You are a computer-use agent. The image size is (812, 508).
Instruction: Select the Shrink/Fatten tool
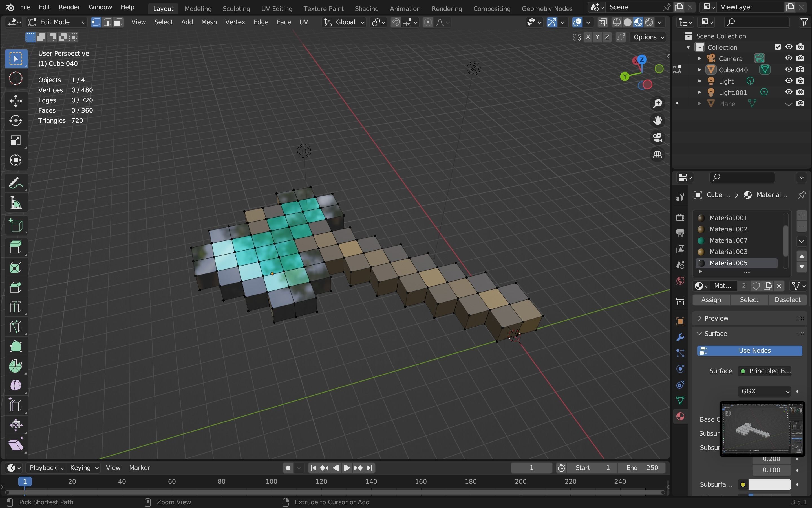pyautogui.click(x=16, y=425)
